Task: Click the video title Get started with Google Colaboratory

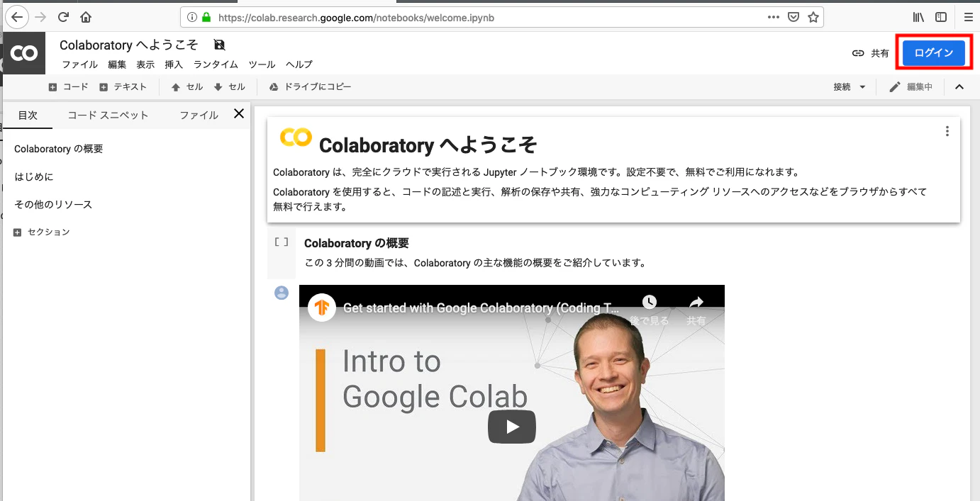Action: (x=481, y=308)
